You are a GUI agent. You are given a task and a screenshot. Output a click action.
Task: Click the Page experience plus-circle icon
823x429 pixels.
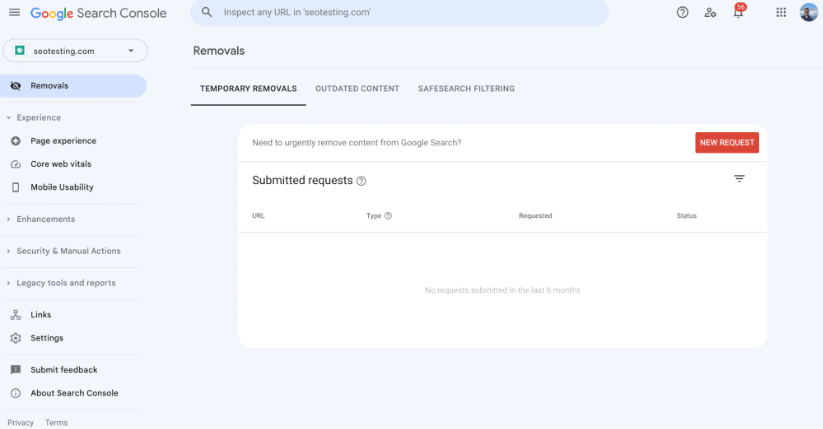coord(16,141)
